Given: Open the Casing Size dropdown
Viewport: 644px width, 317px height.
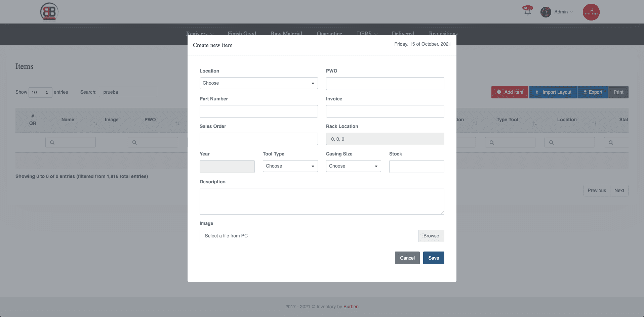Looking at the screenshot, I should (x=353, y=166).
